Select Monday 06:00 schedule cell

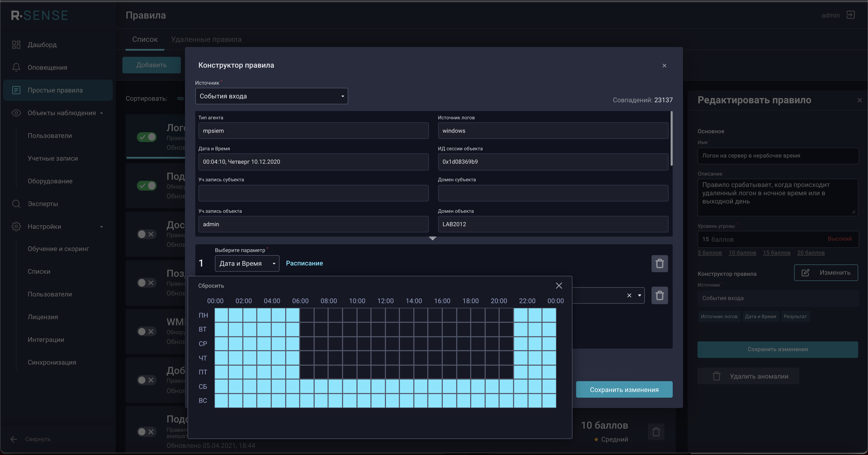(x=307, y=315)
